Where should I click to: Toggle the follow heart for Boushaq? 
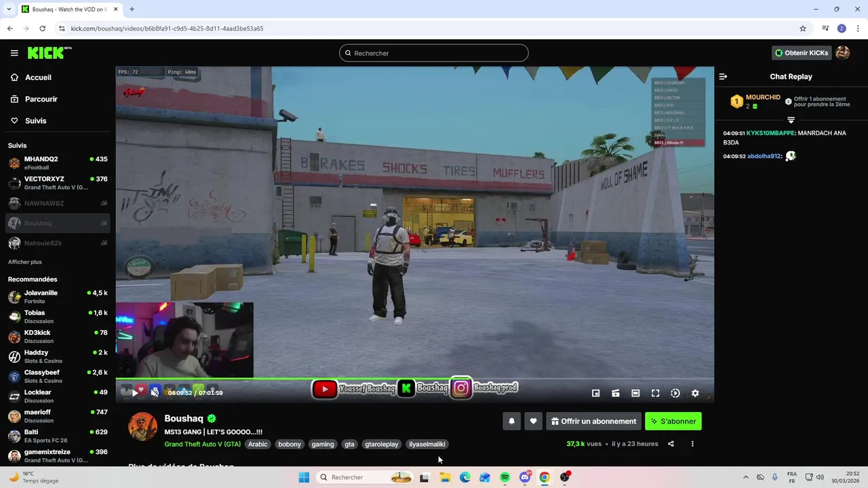pyautogui.click(x=534, y=422)
